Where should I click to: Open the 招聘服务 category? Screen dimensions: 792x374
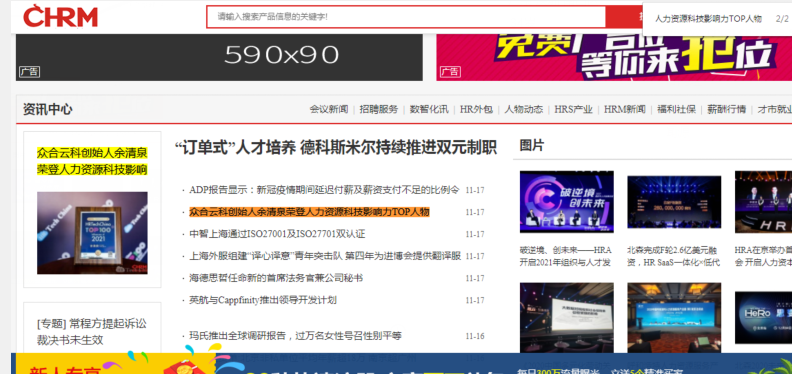(x=379, y=109)
